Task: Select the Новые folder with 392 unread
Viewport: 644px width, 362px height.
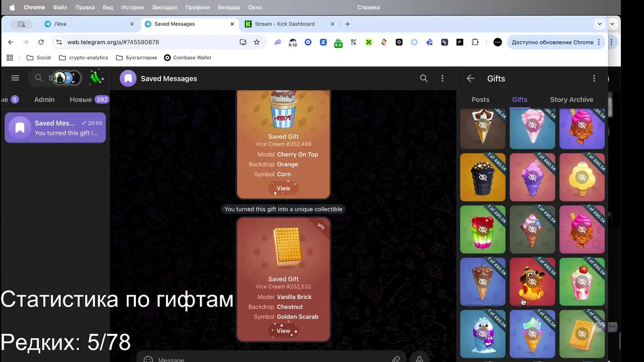Action: coord(89,100)
